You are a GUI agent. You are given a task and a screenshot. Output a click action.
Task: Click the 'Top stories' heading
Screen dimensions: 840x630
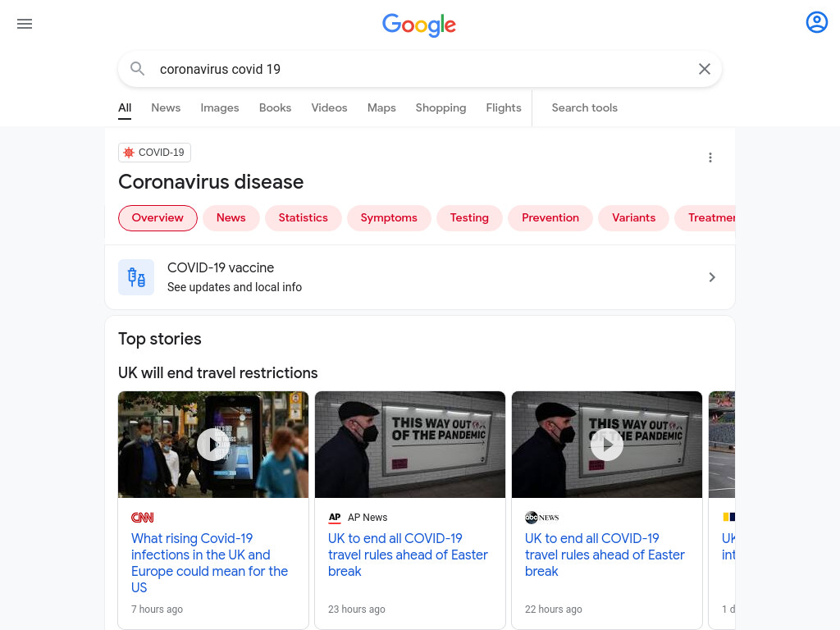tap(160, 339)
